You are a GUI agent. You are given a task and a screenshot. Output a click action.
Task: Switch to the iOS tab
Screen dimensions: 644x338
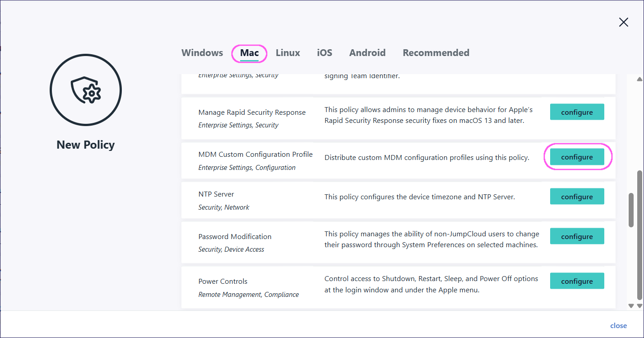[x=324, y=53]
